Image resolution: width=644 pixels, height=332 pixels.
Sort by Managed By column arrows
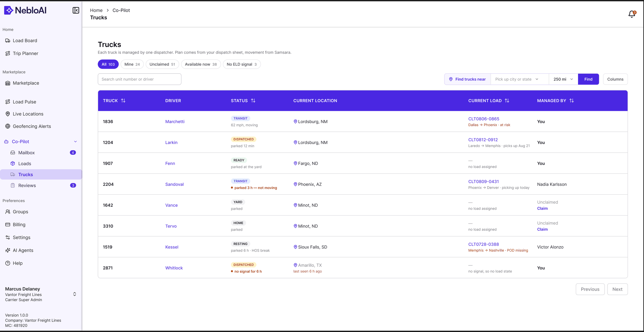(572, 101)
